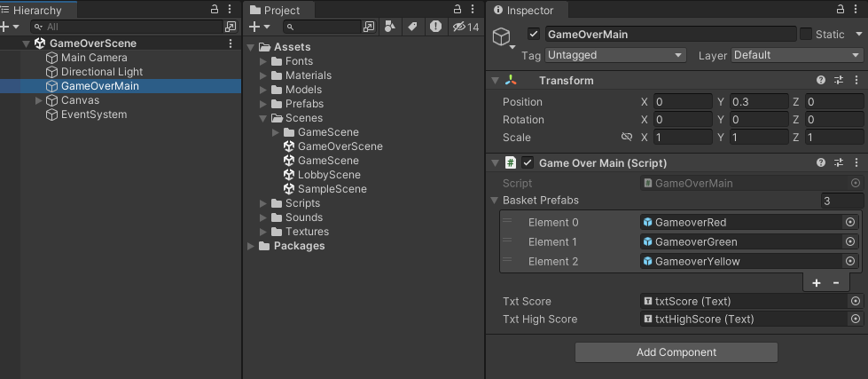Open the Static flags dropdown arrow
Screen dimensions: 868x379
pos(857,35)
